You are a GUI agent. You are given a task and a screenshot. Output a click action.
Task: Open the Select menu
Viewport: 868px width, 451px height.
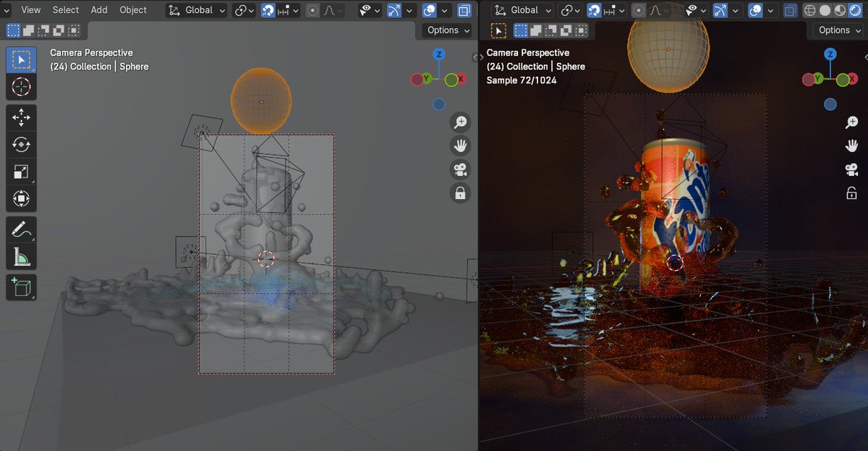point(66,10)
